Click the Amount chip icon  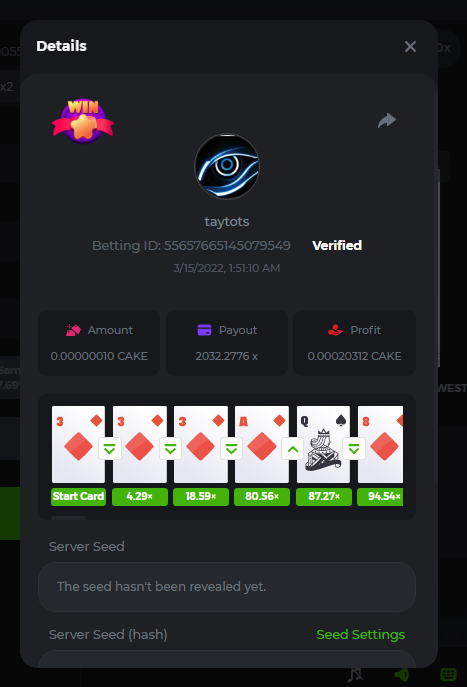click(73, 330)
